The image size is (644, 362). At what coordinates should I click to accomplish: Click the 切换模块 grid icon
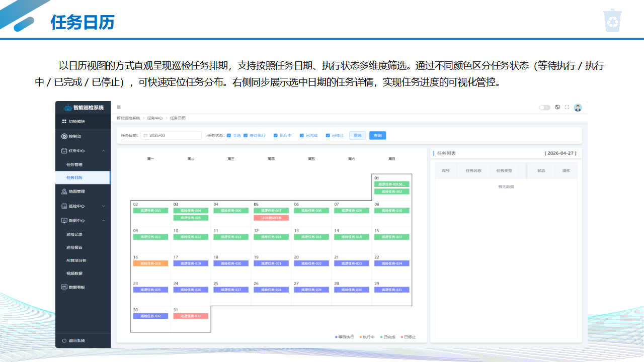pyautogui.click(x=64, y=121)
